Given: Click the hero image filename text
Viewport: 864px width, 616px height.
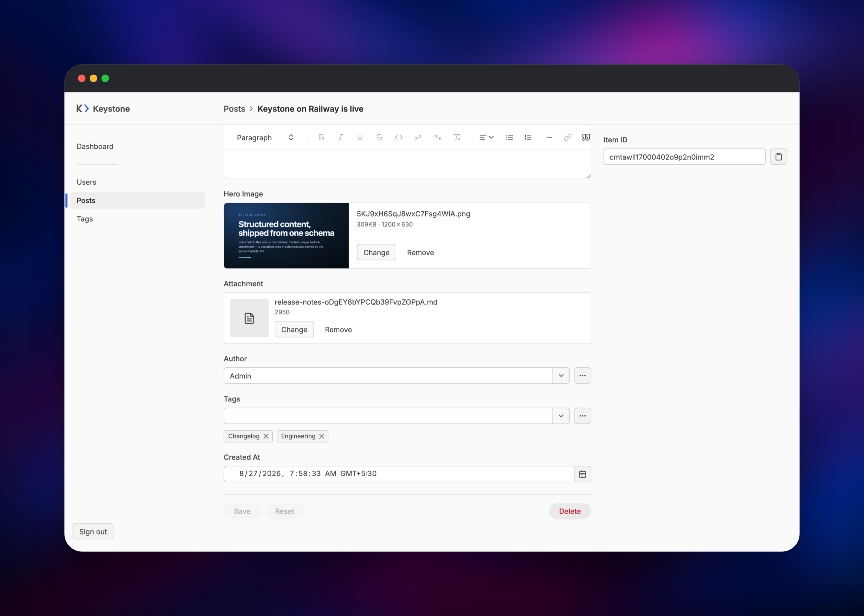Looking at the screenshot, I should 413,214.
